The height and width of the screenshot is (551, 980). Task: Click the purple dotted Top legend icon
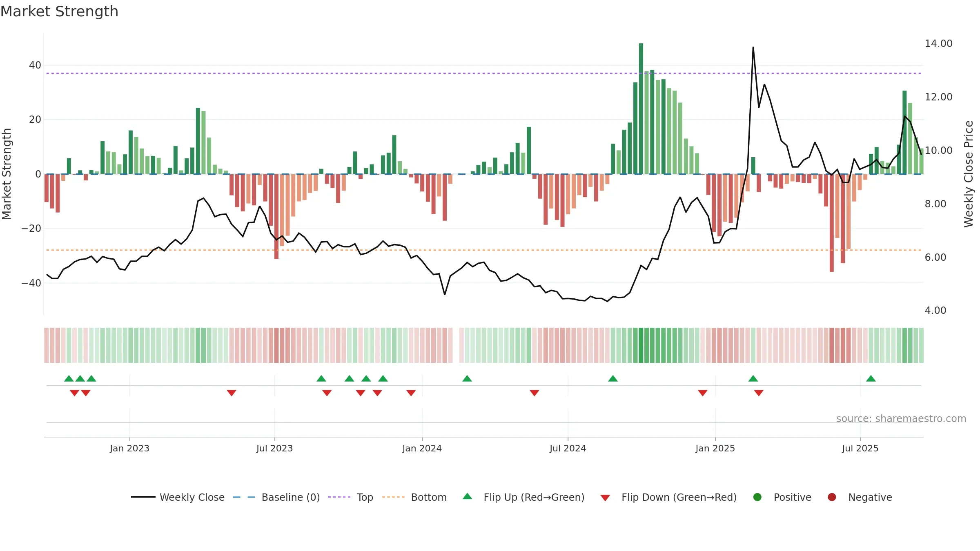tap(339, 497)
